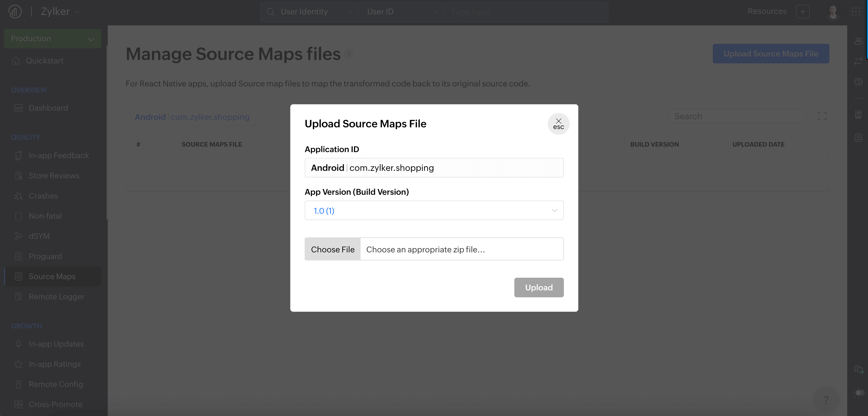Click the gray Upload button

539,287
